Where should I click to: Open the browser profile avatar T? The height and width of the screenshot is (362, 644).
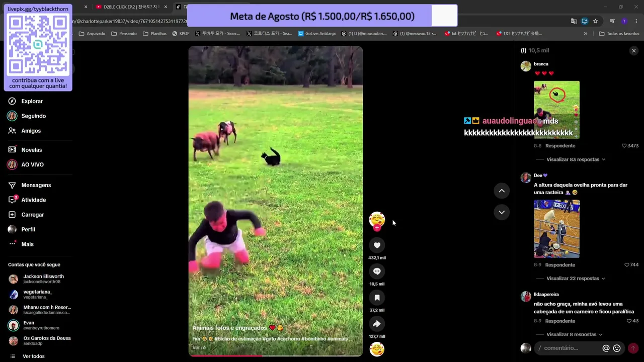624,21
